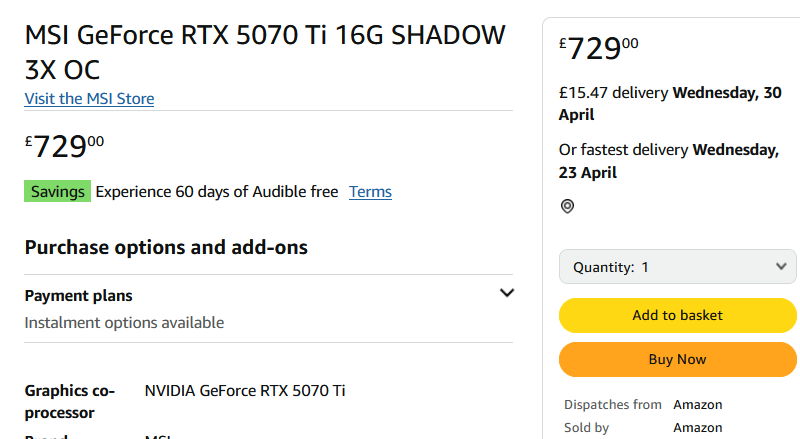Click Amazon next to Dispatches from
This screenshot has width=800, height=439.
point(697,405)
